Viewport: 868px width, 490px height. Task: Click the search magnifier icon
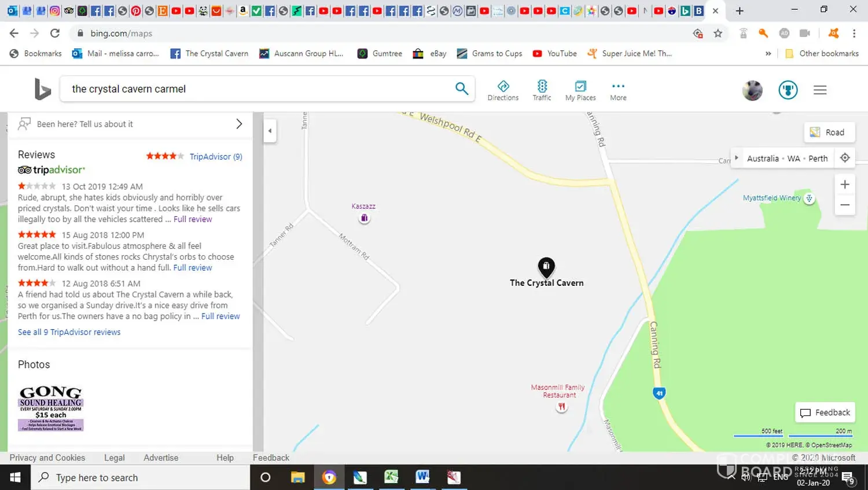point(461,89)
